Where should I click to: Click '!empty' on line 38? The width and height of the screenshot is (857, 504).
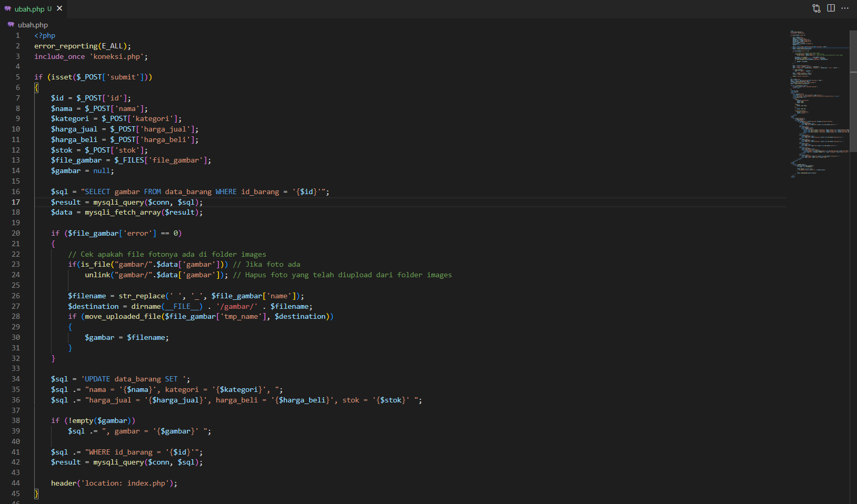coord(81,421)
